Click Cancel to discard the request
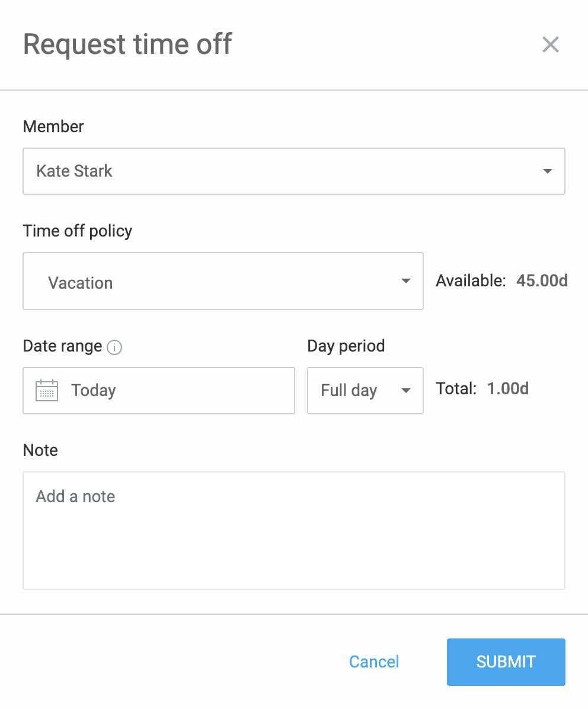The image size is (588, 709). (373, 662)
